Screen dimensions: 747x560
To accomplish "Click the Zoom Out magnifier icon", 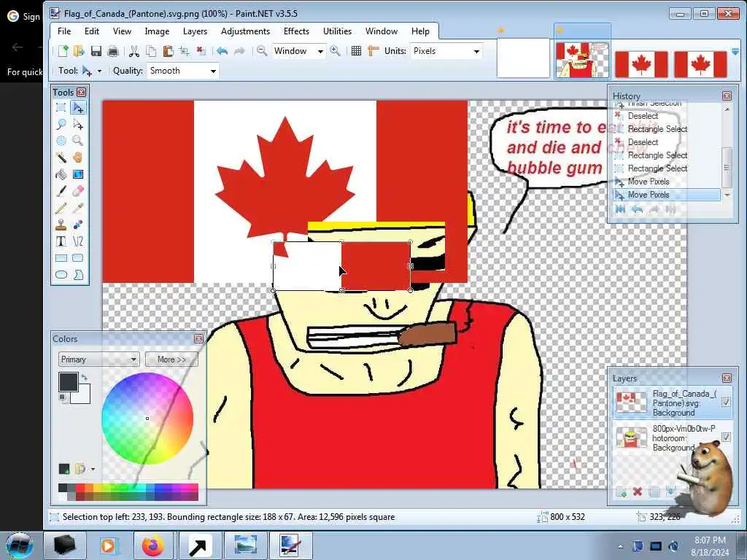I will [x=262, y=51].
